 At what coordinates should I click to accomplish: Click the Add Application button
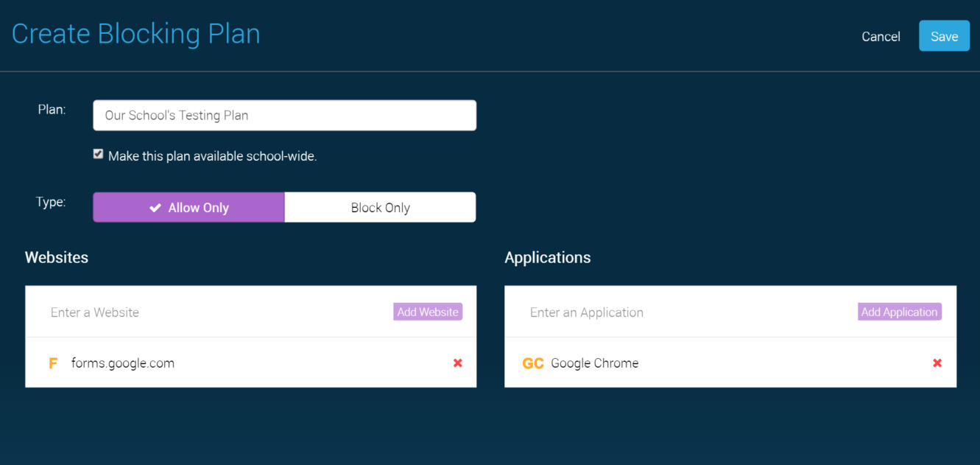pos(900,312)
